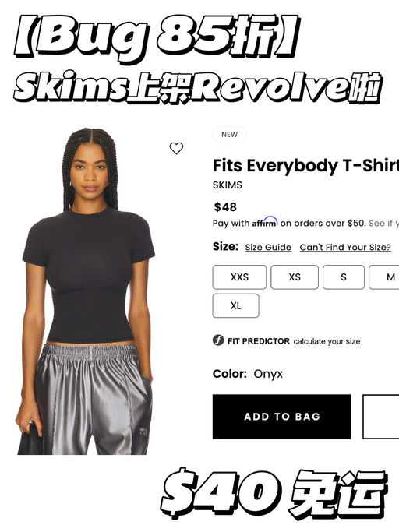Click ADD TO BAG button
This screenshot has height=532, width=399.
tap(281, 417)
